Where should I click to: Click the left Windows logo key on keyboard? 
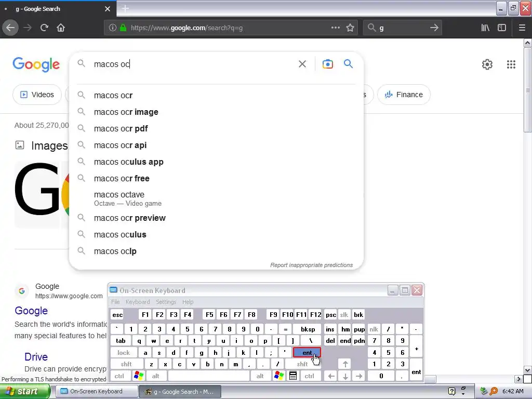(x=138, y=376)
